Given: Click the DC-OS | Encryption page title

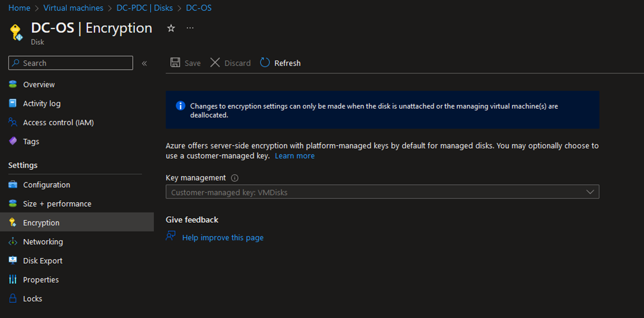Looking at the screenshot, I should point(91,28).
